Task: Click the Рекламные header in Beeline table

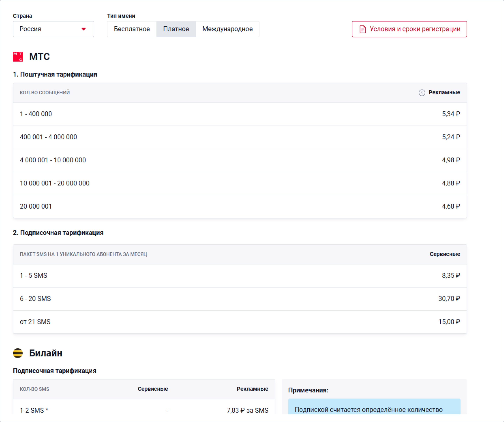Action: pyautogui.click(x=252, y=389)
